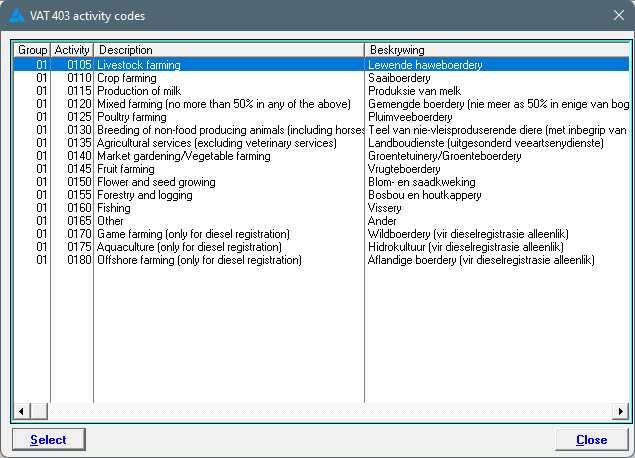This screenshot has height=458, width=635.
Task: Select the Other row
Action: click(x=321, y=221)
